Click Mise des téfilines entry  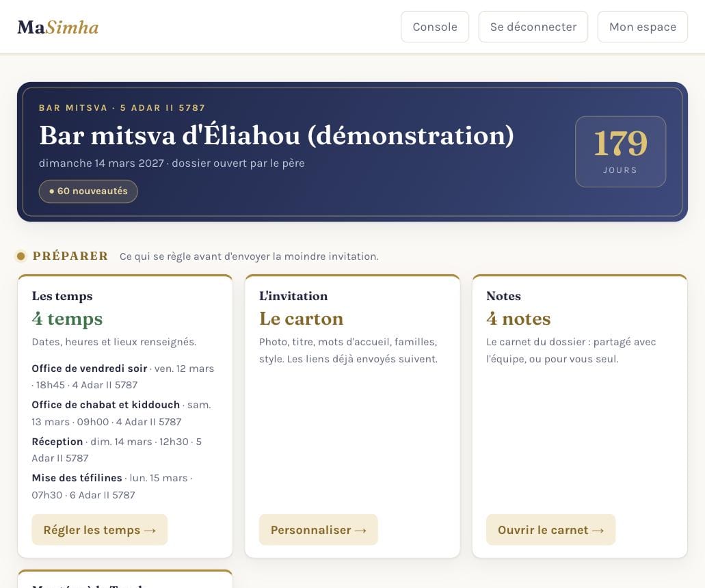112,486
